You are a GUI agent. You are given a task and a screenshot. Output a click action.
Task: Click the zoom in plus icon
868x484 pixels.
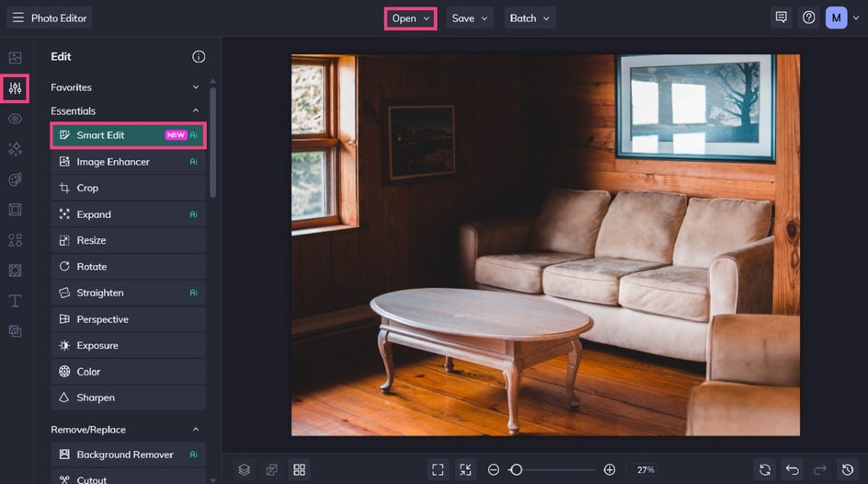coord(610,469)
